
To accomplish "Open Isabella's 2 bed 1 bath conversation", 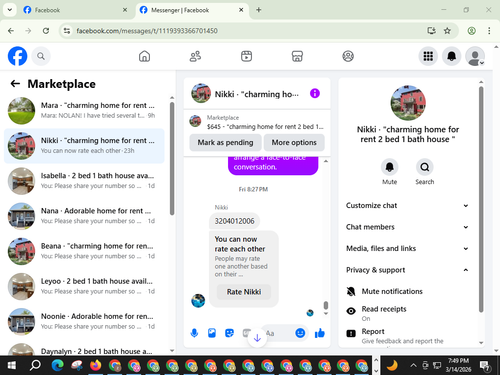I will [x=84, y=181].
